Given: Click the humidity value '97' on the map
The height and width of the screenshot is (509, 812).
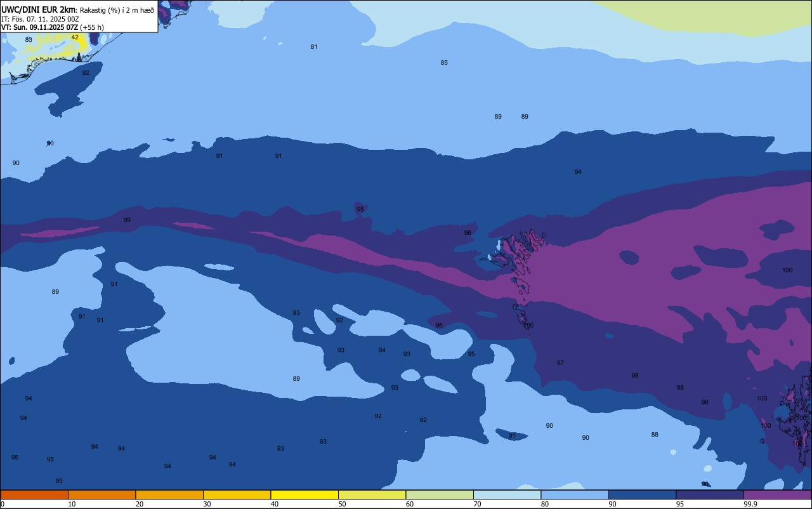Looking at the screenshot, I should (560, 363).
